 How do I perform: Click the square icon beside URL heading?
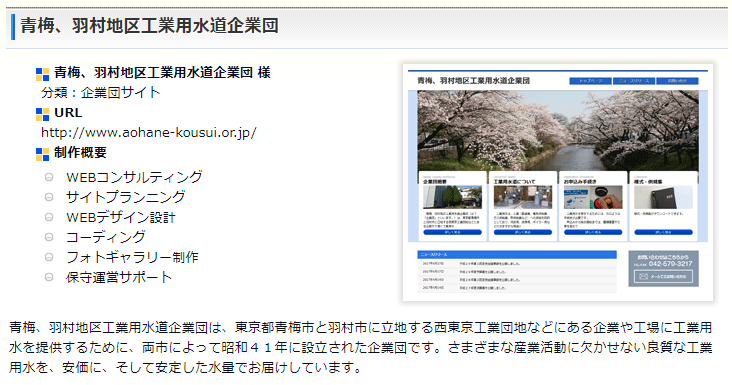point(42,114)
